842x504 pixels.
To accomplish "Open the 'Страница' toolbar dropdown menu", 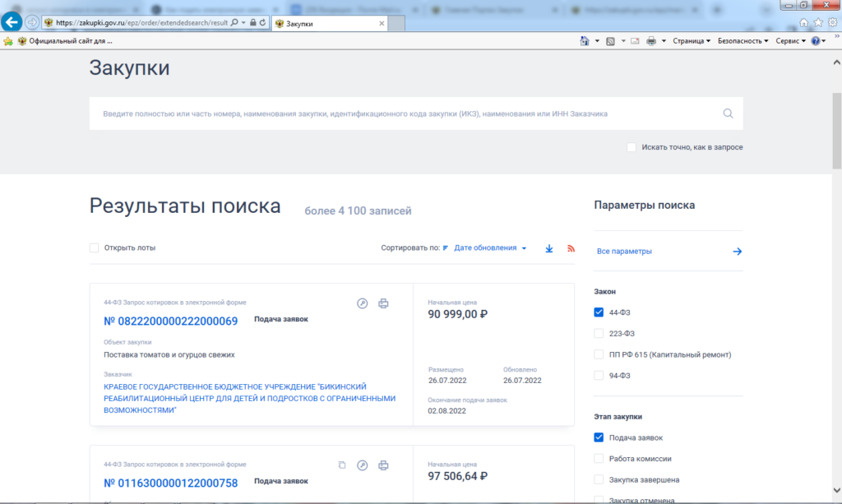I will (x=691, y=40).
